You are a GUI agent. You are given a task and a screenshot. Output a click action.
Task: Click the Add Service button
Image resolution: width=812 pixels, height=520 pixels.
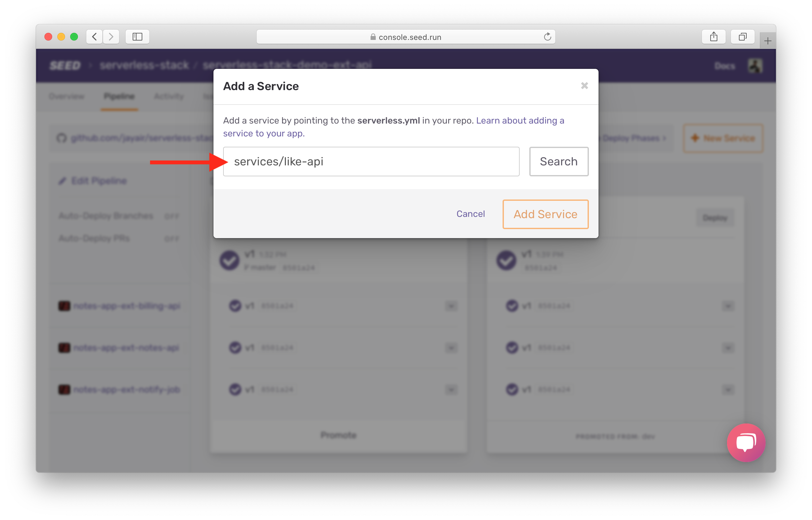[x=545, y=214]
